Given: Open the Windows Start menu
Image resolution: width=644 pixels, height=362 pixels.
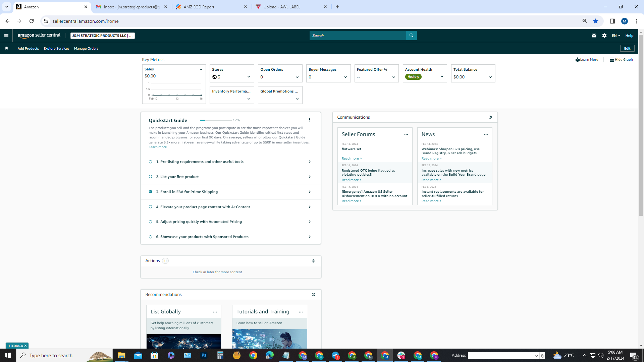Looking at the screenshot, I should (8, 355).
